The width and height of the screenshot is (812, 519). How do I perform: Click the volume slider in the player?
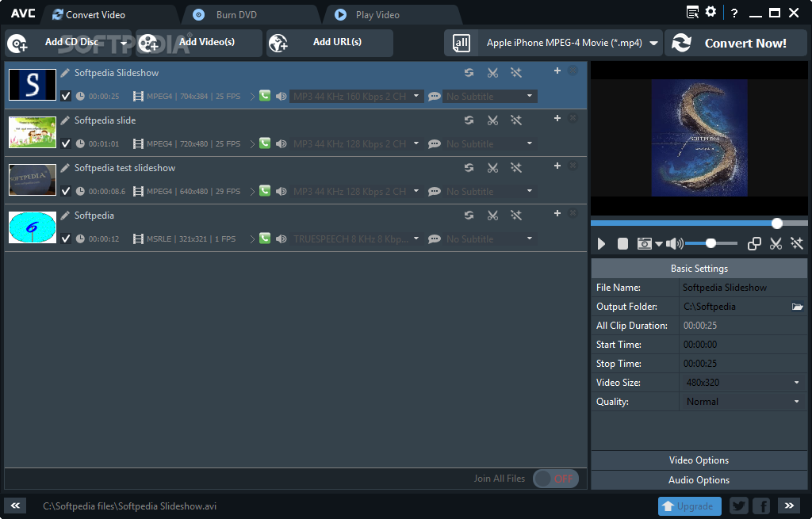point(710,243)
